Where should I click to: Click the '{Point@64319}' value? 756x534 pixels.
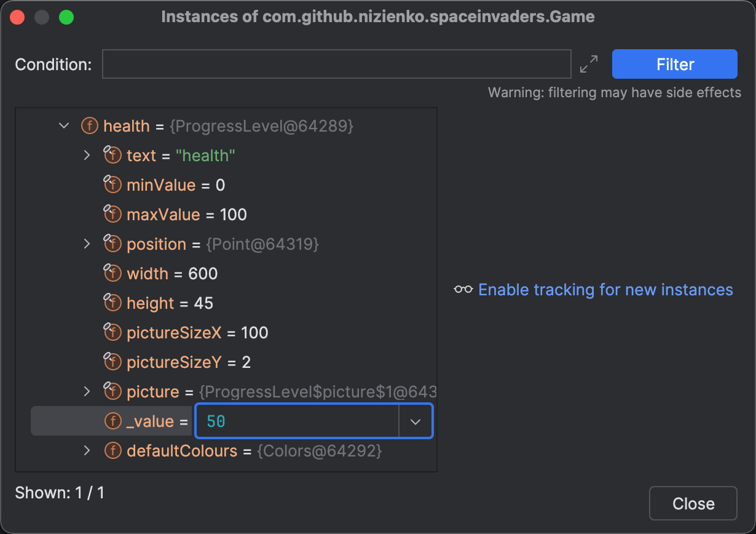[x=262, y=244]
